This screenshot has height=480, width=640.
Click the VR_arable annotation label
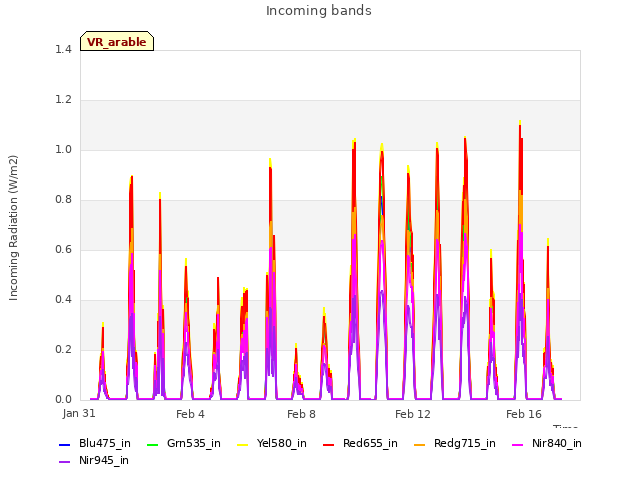[x=117, y=41]
